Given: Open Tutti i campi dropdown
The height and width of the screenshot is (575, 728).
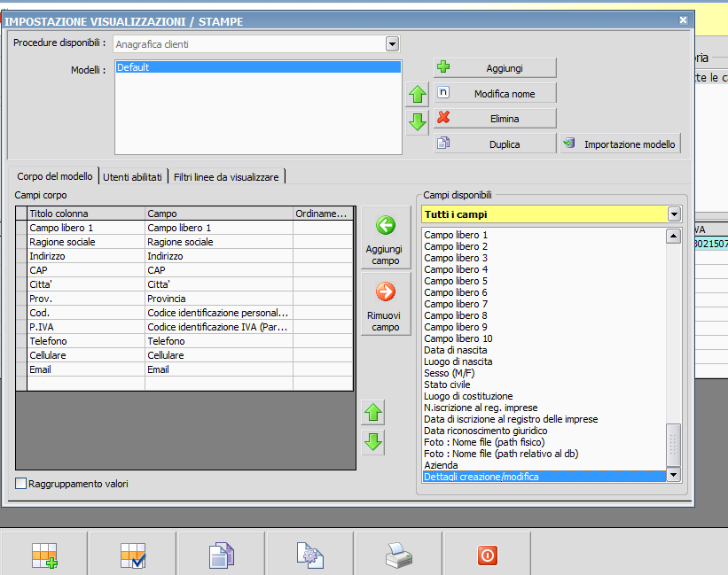Looking at the screenshot, I should coord(674,214).
